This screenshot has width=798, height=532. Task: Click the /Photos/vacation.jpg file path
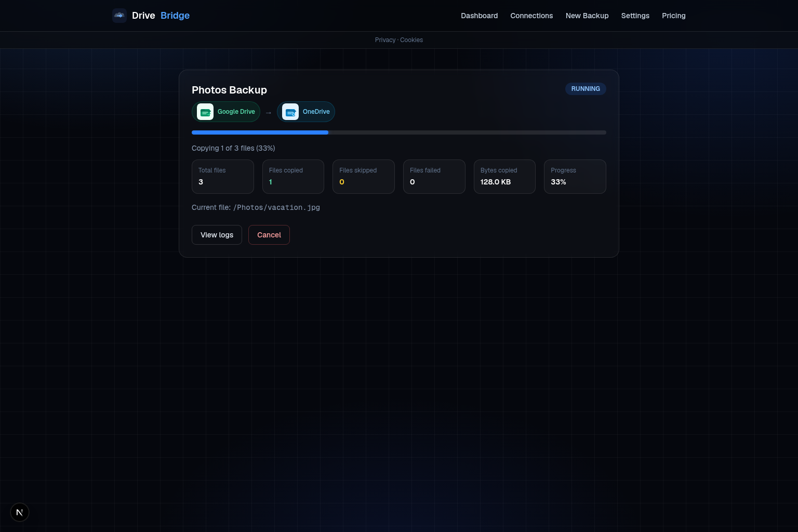276,207
